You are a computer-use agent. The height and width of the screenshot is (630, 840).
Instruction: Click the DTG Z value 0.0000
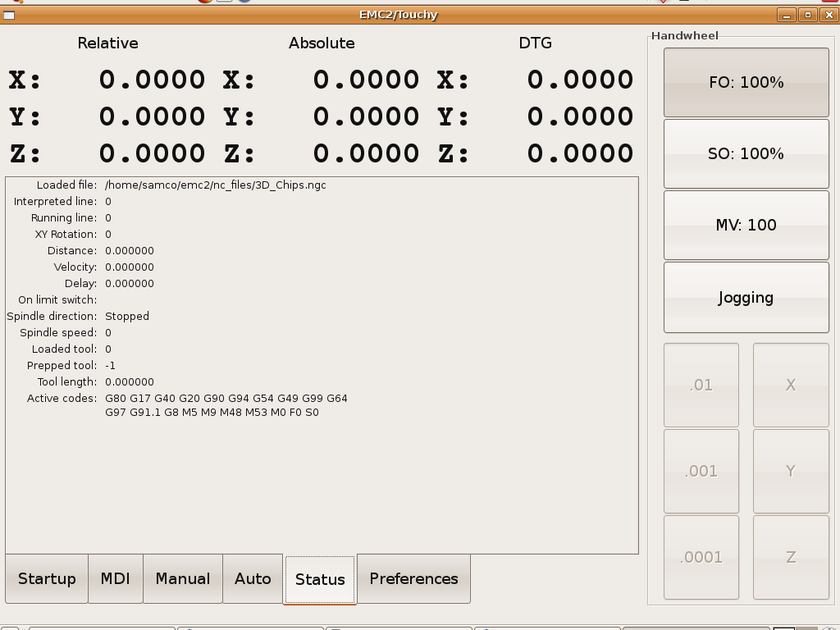pyautogui.click(x=580, y=153)
